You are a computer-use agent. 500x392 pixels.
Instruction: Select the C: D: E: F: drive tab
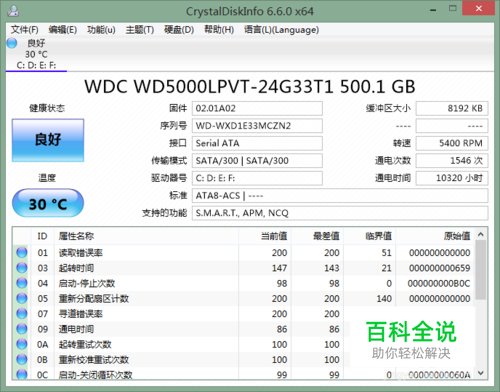(36, 54)
